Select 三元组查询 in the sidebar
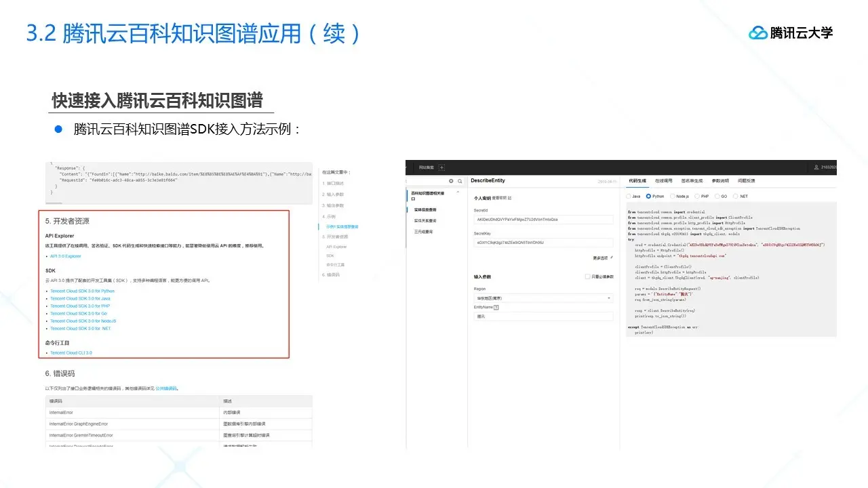The height and width of the screenshot is (488, 868). (423, 232)
